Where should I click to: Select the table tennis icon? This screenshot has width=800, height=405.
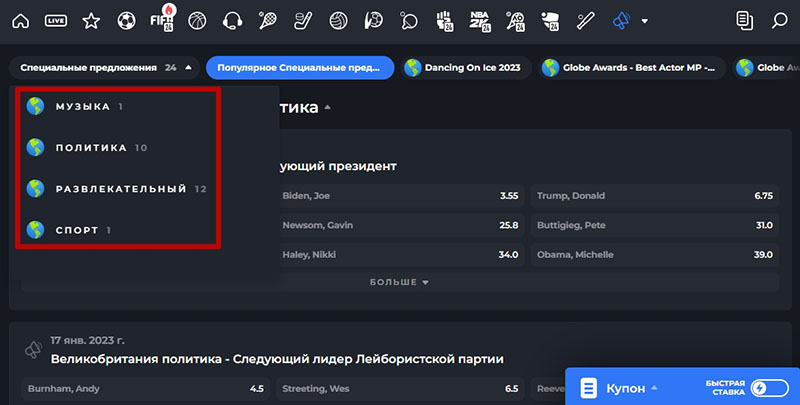pyautogui.click(x=409, y=21)
